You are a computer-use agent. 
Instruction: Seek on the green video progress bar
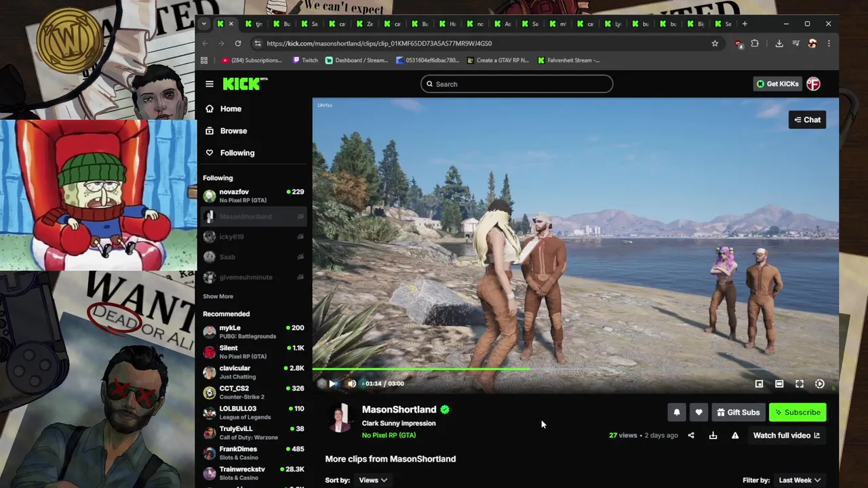pyautogui.click(x=575, y=369)
